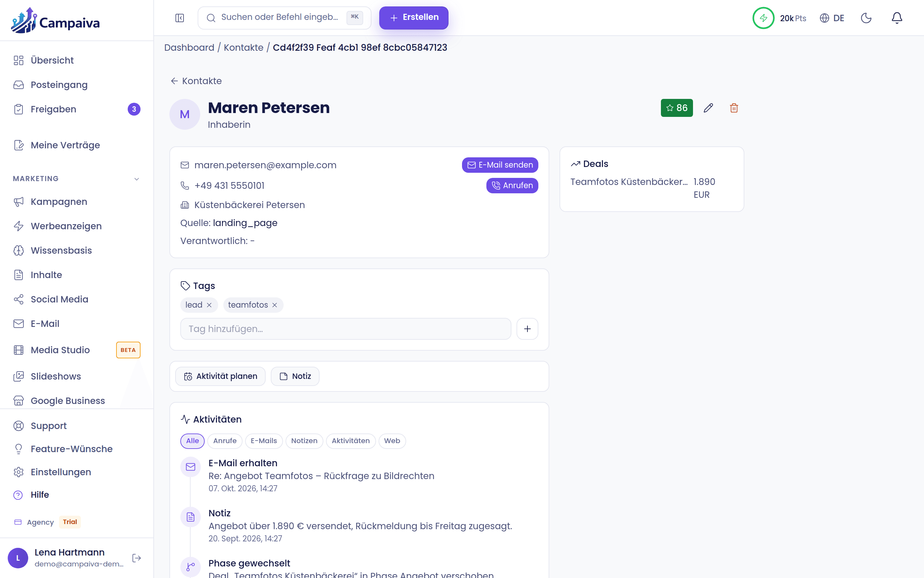Click the Notiz activity entry icon
This screenshot has height=578, width=924.
coord(191,517)
